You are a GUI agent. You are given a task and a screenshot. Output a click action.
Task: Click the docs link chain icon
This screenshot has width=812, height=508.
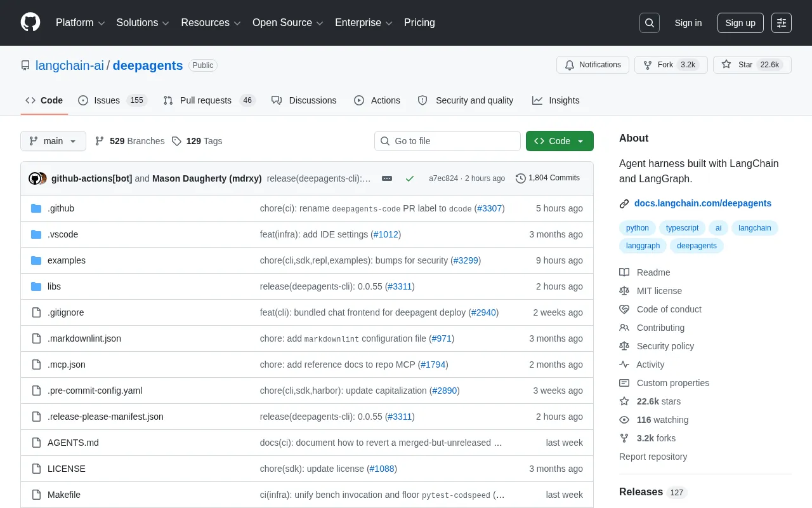(x=624, y=204)
